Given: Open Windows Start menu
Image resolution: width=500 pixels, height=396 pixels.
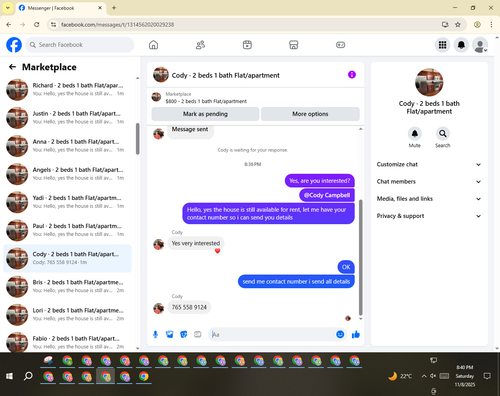Looking at the screenshot, I should 9,376.
